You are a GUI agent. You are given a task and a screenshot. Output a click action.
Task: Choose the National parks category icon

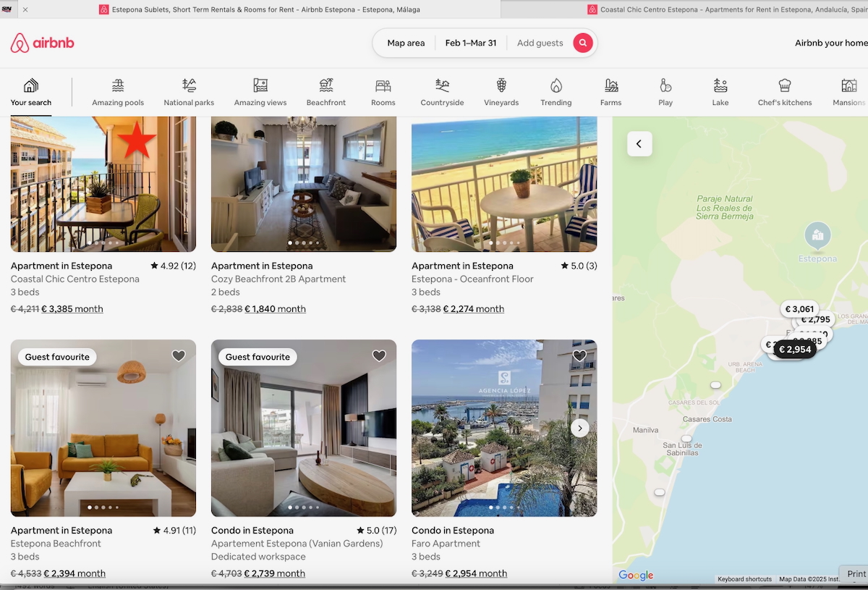point(189,86)
